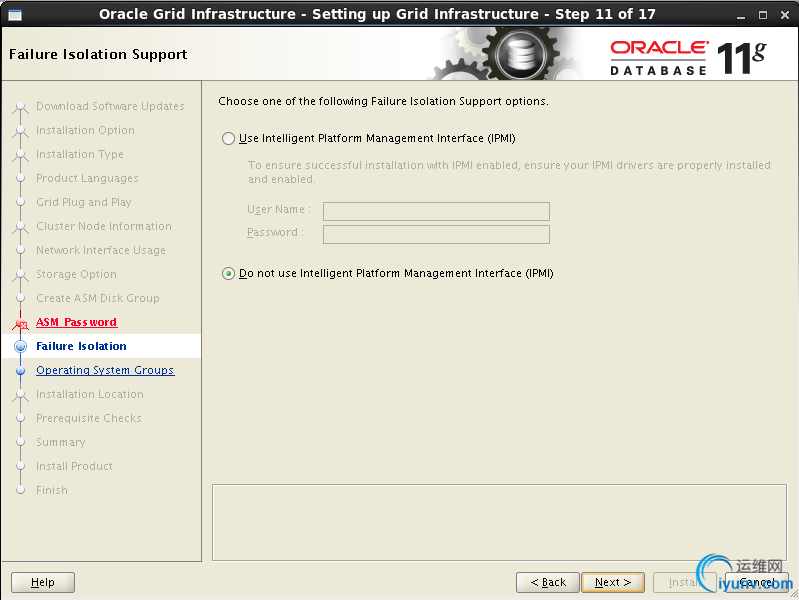Click Create ASM Disk Group step text
The image size is (799, 600).
click(97, 298)
